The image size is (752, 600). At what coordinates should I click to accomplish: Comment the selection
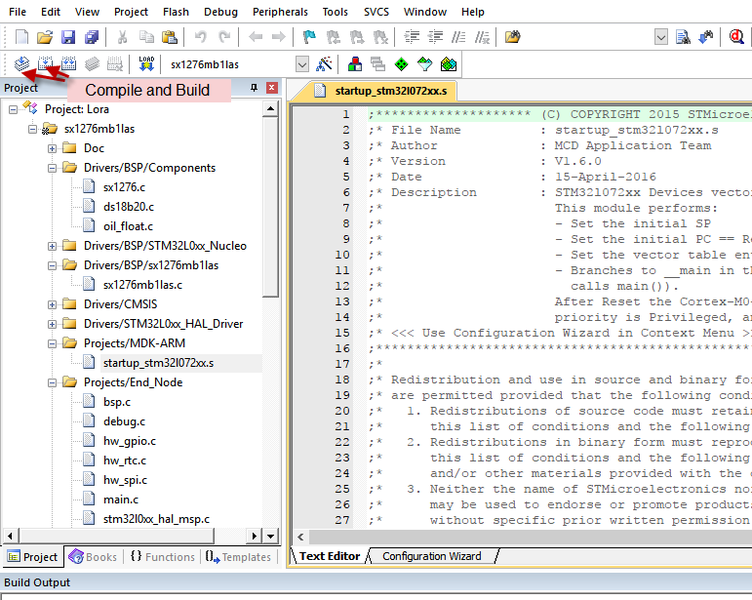pyautogui.click(x=458, y=37)
